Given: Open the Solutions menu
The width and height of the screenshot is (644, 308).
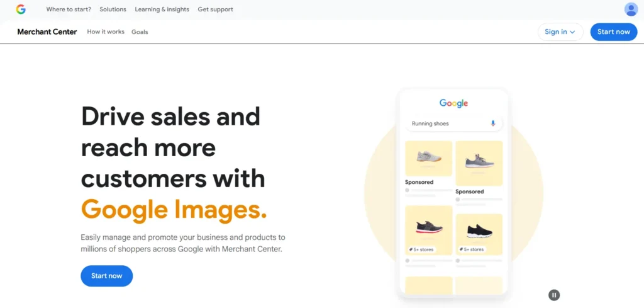Looking at the screenshot, I should [x=113, y=9].
